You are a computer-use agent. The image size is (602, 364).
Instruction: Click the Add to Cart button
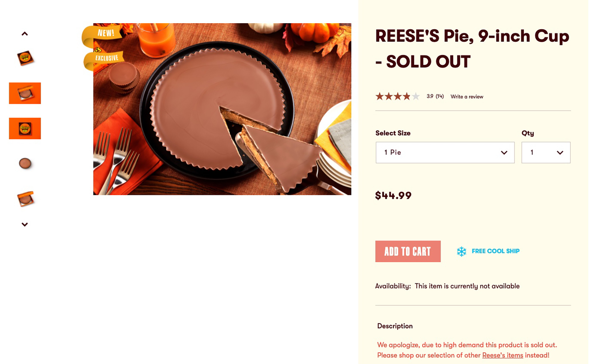[x=408, y=251]
